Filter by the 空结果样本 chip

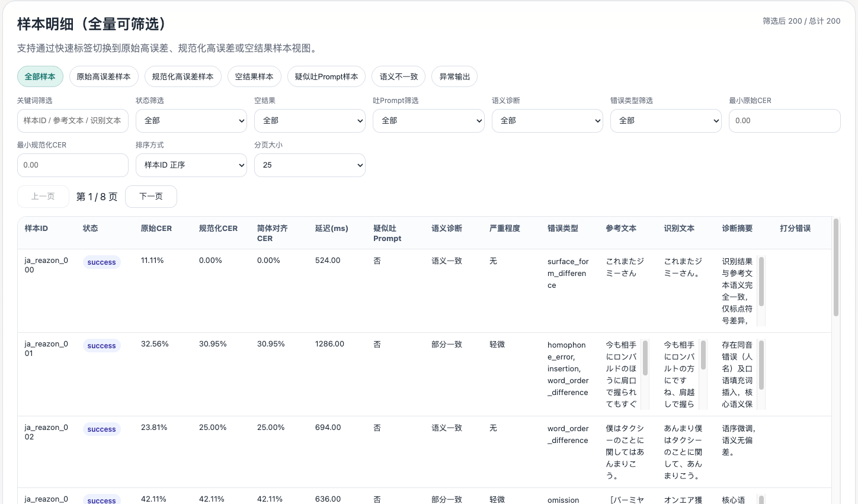pyautogui.click(x=254, y=76)
